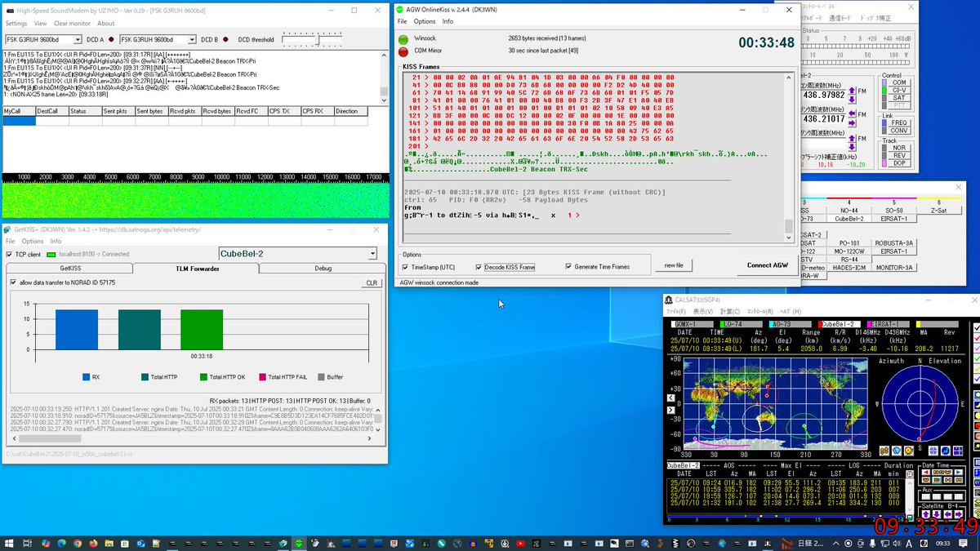Click left arrow beside 436.21017 frequency
This screenshot has width=980, height=551.
click(852, 113)
